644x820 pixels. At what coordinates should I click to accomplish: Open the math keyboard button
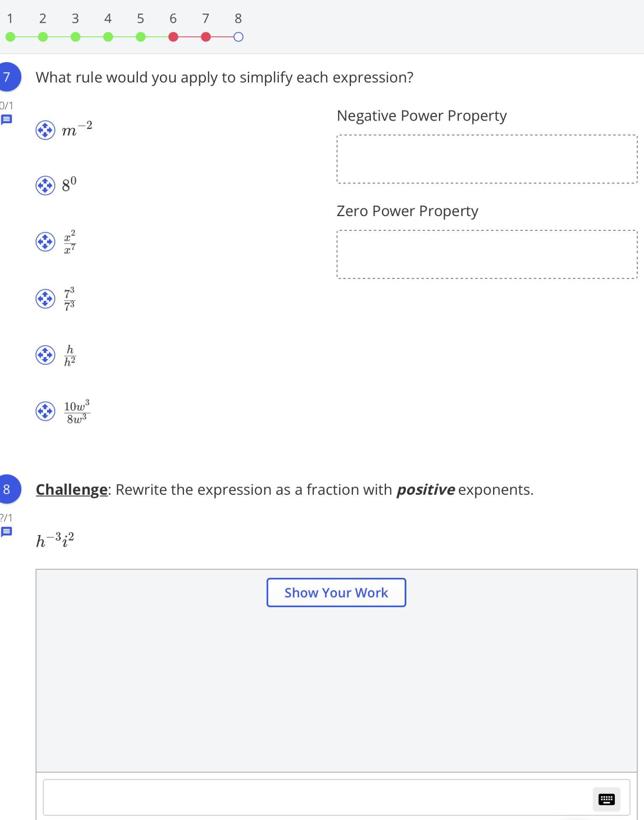[x=606, y=799]
